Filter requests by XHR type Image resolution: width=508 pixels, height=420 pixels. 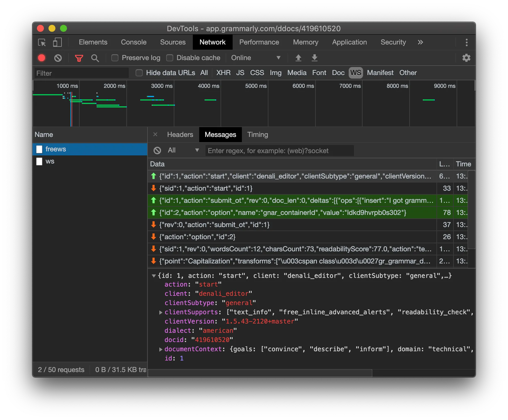(223, 73)
